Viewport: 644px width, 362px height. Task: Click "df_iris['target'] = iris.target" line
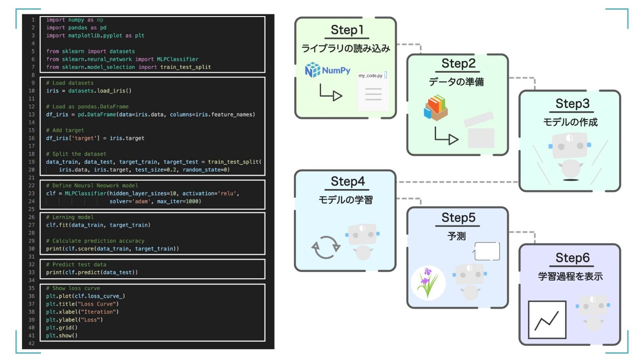(95, 138)
